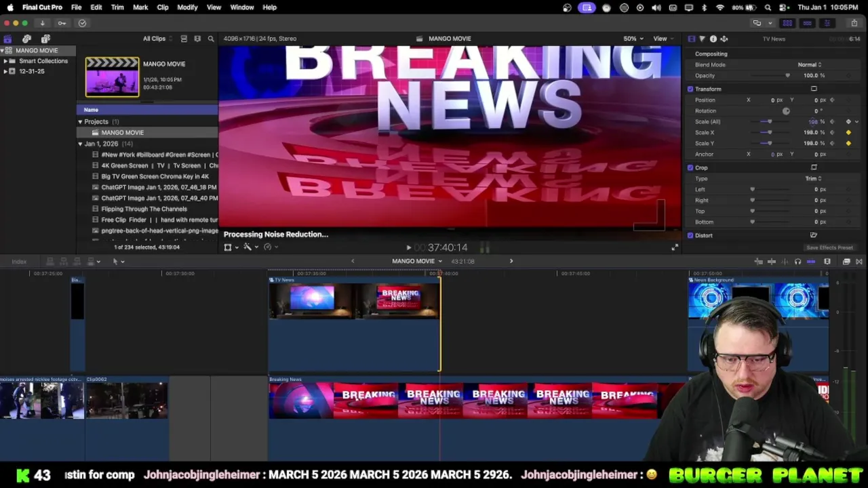Open the Share inspector icon

[724, 39]
